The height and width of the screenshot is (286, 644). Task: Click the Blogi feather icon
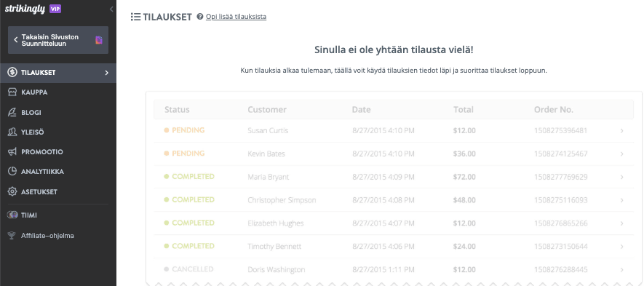(x=12, y=112)
